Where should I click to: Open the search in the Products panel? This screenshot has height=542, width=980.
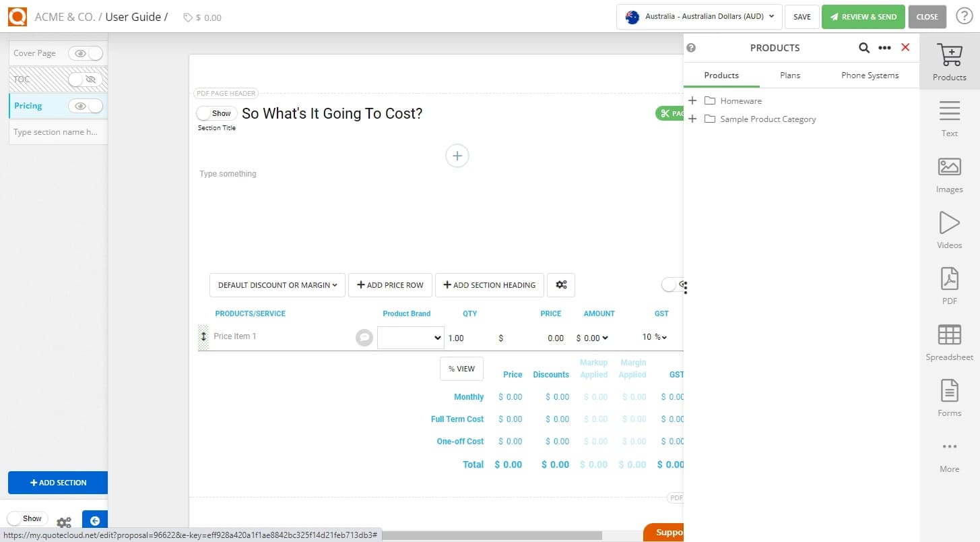coord(864,48)
